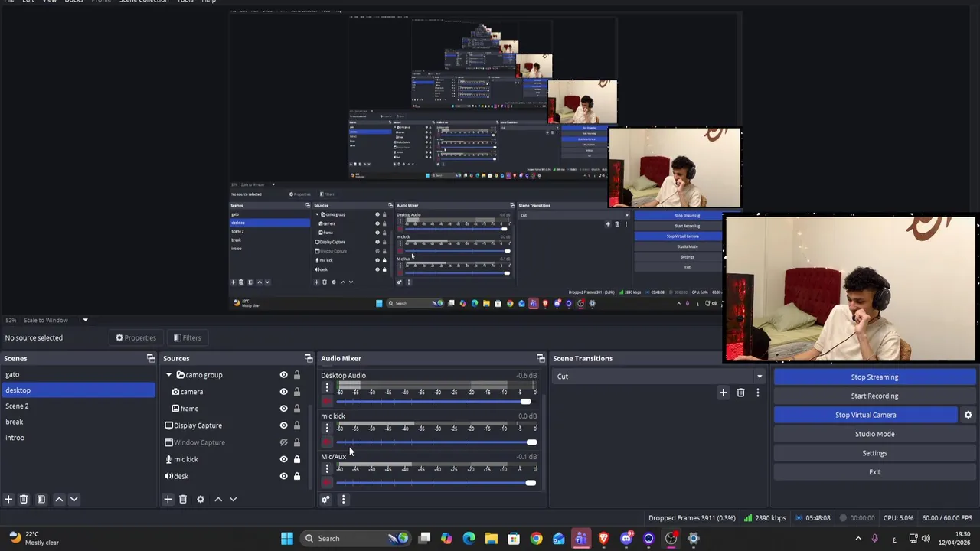Add a new source with plus icon
The width and height of the screenshot is (980, 551).
(x=168, y=499)
